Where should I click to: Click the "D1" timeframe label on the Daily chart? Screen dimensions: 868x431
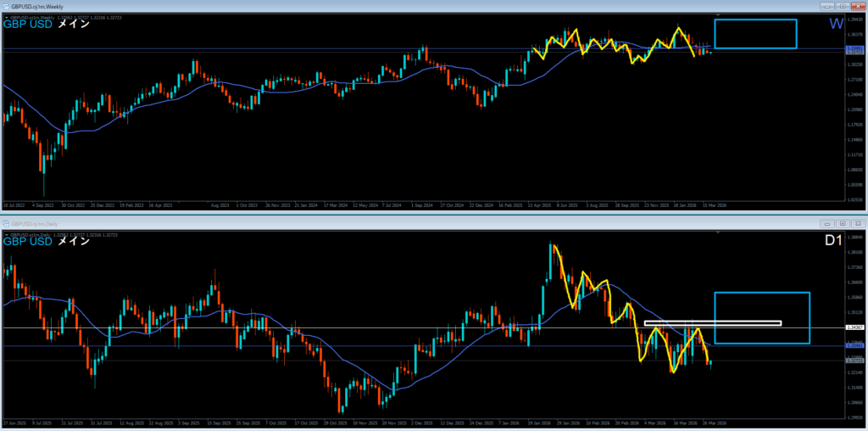(x=832, y=241)
